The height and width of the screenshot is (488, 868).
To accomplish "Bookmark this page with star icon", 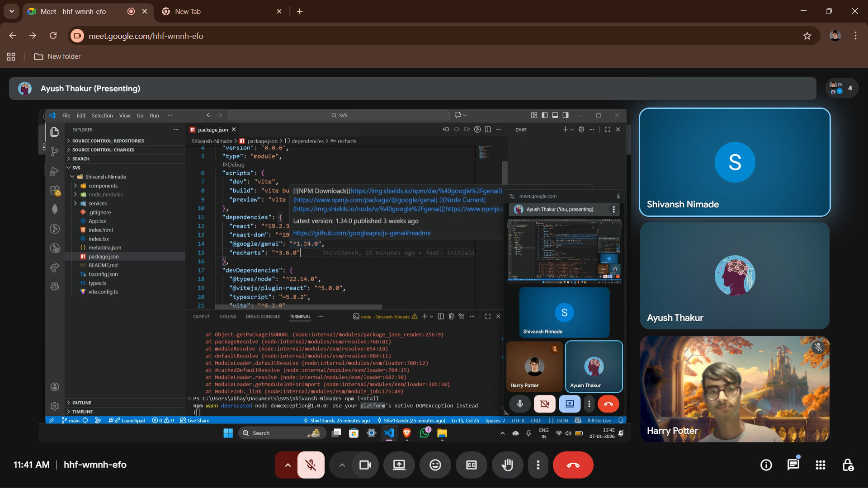I will pos(807,36).
